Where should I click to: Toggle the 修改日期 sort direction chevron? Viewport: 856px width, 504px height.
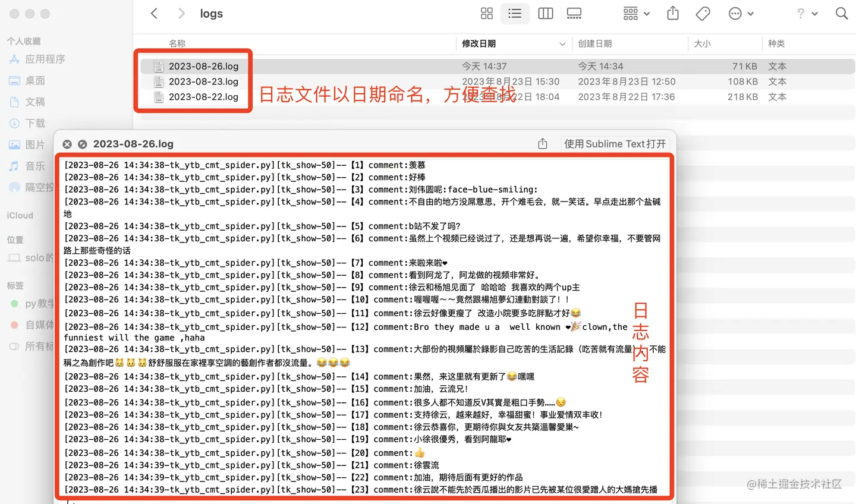(x=562, y=43)
